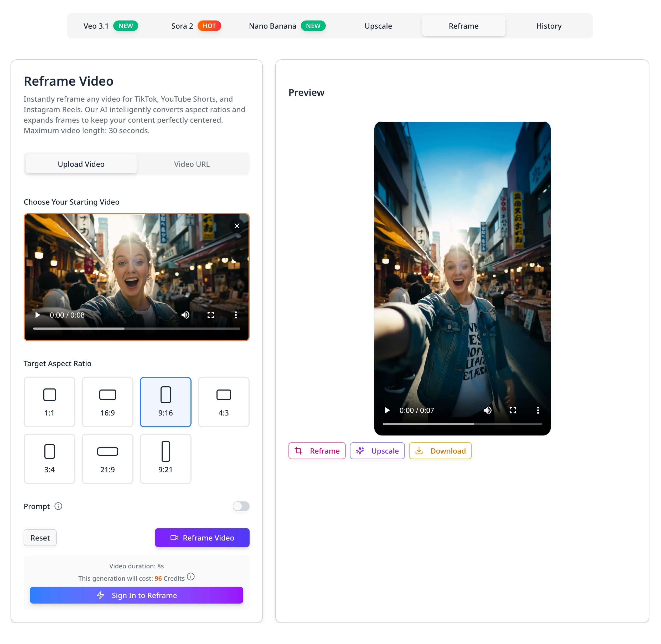
Task: Open fullscreen for the starting video
Action: coord(210,315)
